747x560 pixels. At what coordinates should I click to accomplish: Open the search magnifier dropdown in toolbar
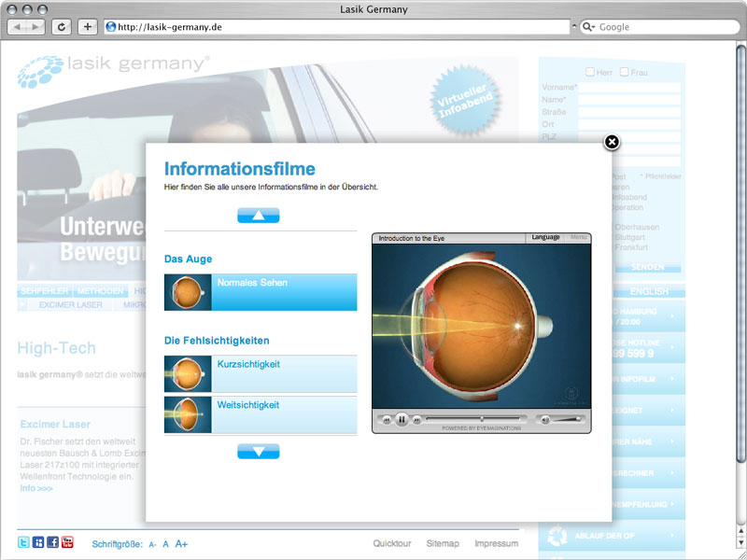click(x=589, y=27)
